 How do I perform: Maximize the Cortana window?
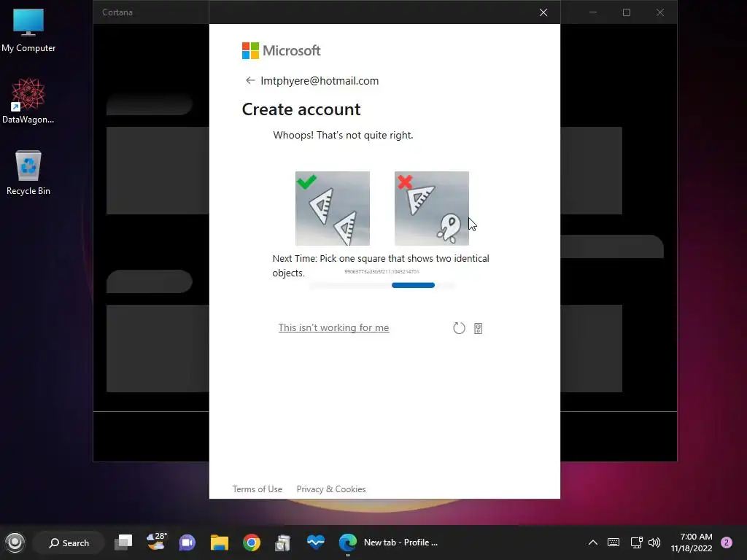pyautogui.click(x=627, y=12)
